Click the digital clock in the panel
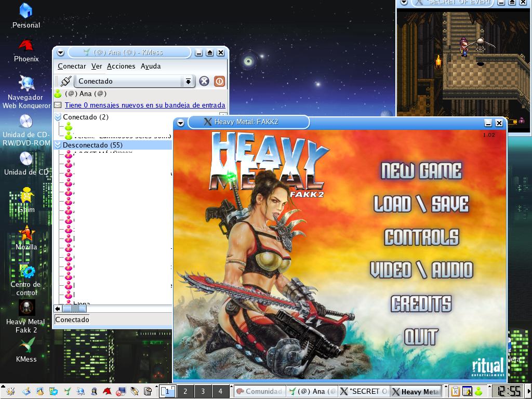 509,391
